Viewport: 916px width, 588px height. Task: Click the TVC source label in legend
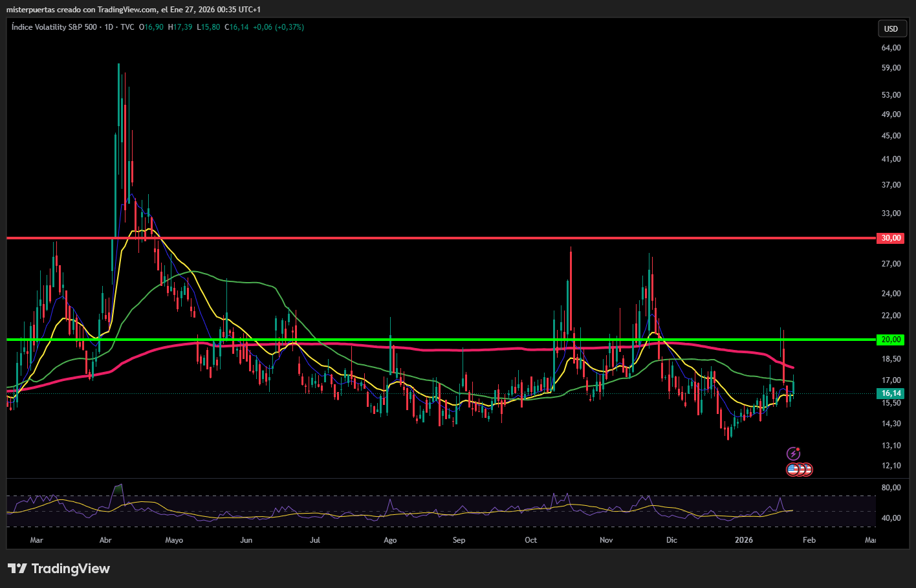(127, 27)
